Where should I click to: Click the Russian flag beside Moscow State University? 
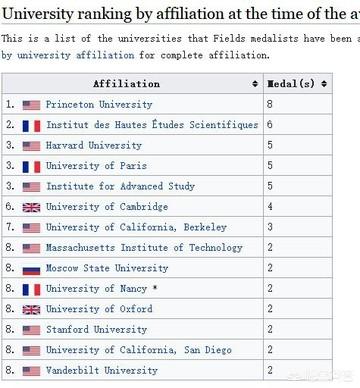(31, 269)
